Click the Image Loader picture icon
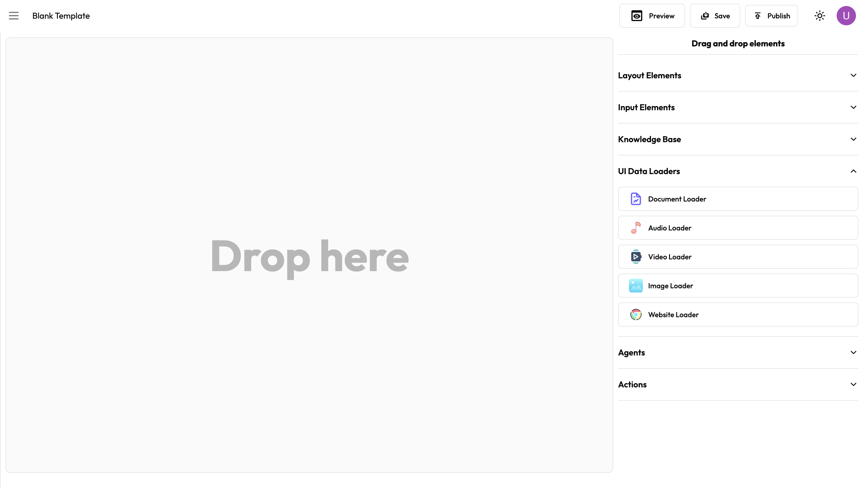This screenshot has height=488, width=868. (x=636, y=286)
